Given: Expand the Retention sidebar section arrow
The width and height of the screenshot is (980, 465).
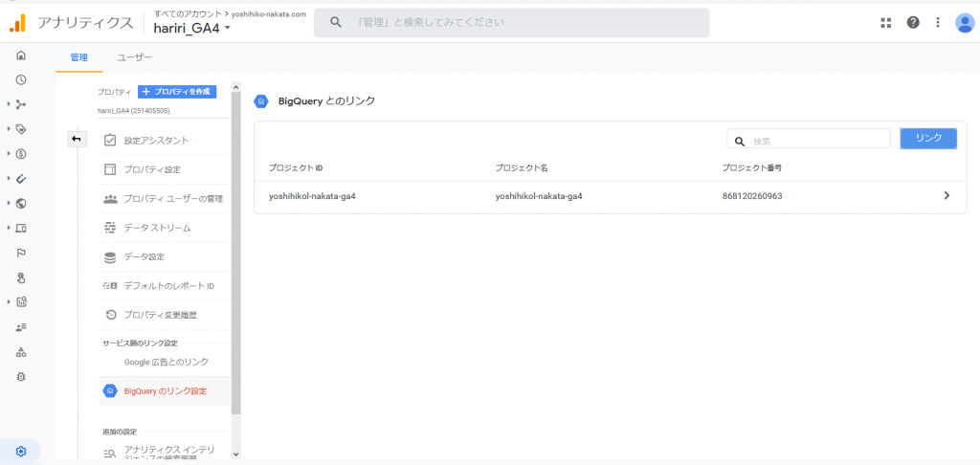Looking at the screenshot, I should click(x=10, y=178).
